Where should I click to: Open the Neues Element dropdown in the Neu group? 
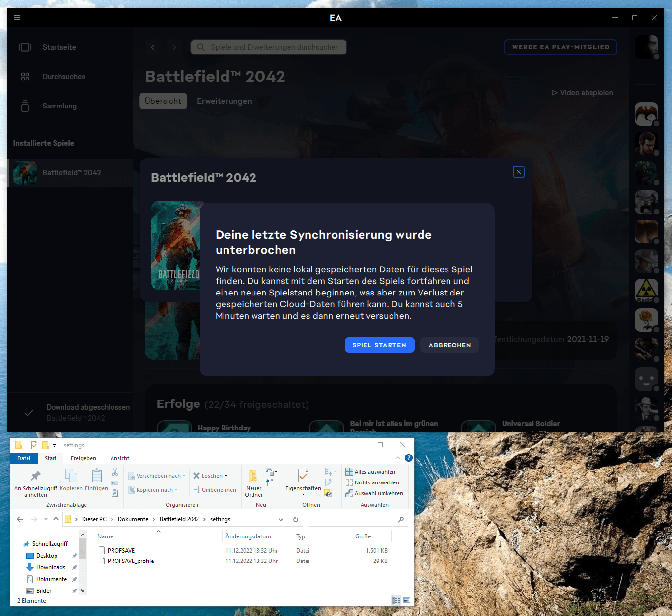pos(271,472)
